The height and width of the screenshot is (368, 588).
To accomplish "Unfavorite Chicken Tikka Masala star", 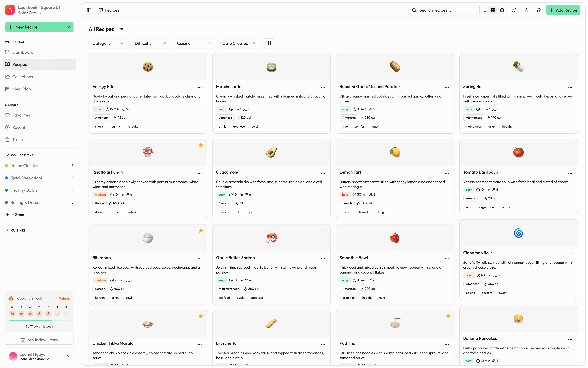I will [x=201, y=316].
